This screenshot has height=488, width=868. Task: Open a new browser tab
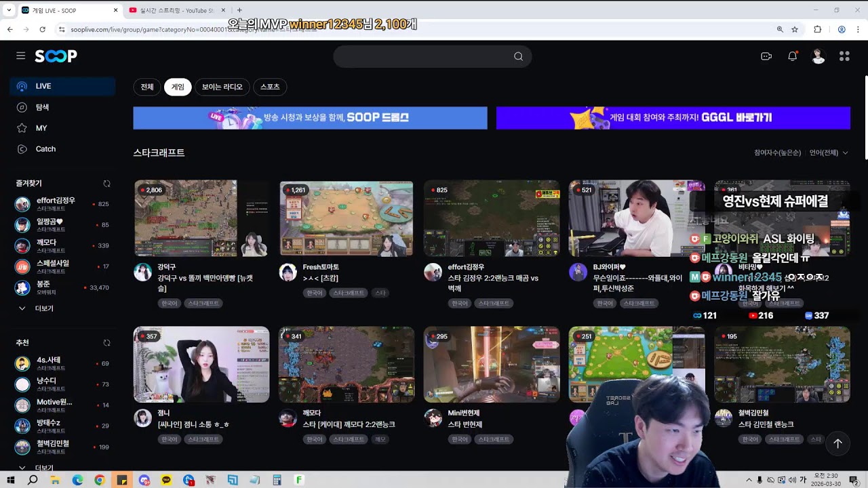click(x=239, y=10)
